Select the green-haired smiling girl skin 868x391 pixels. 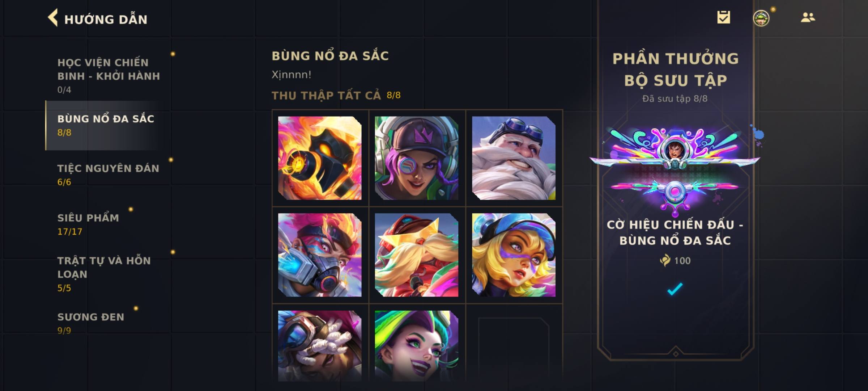point(417,346)
